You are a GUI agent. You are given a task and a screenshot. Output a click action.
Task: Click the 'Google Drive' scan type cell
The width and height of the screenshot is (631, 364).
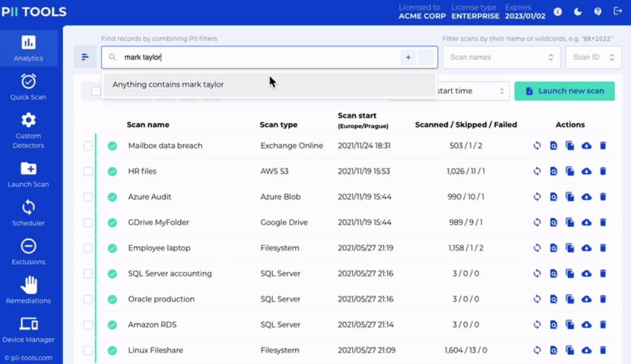284,222
